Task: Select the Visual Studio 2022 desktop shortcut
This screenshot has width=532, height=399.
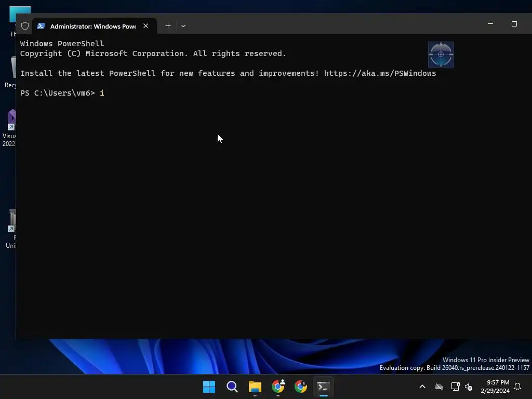Action: (9, 128)
